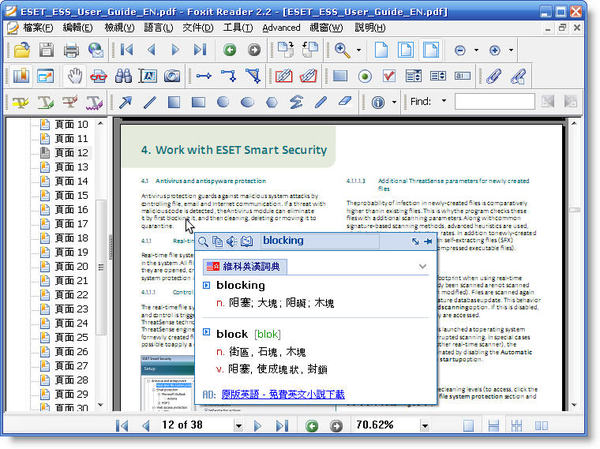Click next page arrow in status bar
Image resolution: width=600 pixels, height=449 pixels.
click(258, 426)
